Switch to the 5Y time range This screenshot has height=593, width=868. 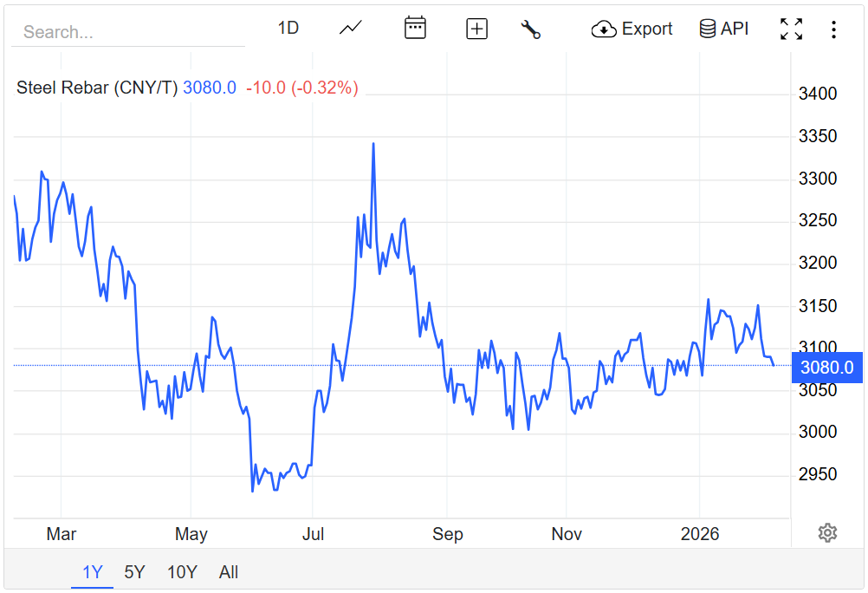pos(134,572)
